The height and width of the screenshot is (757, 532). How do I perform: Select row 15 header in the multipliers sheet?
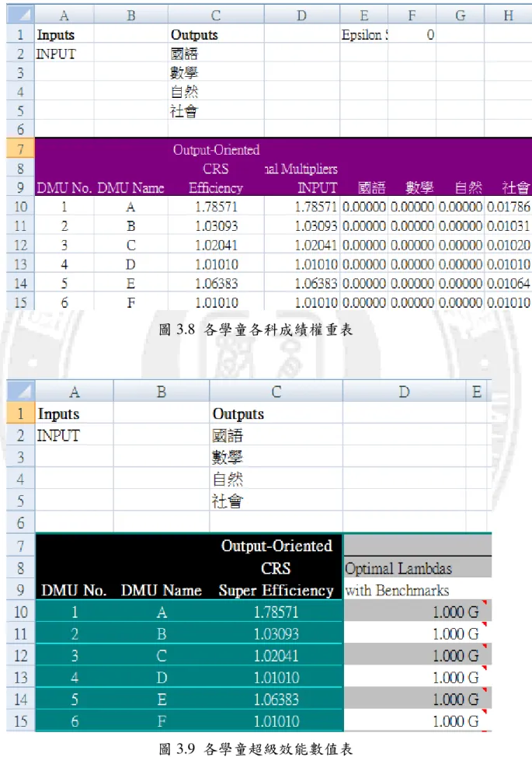(x=20, y=302)
